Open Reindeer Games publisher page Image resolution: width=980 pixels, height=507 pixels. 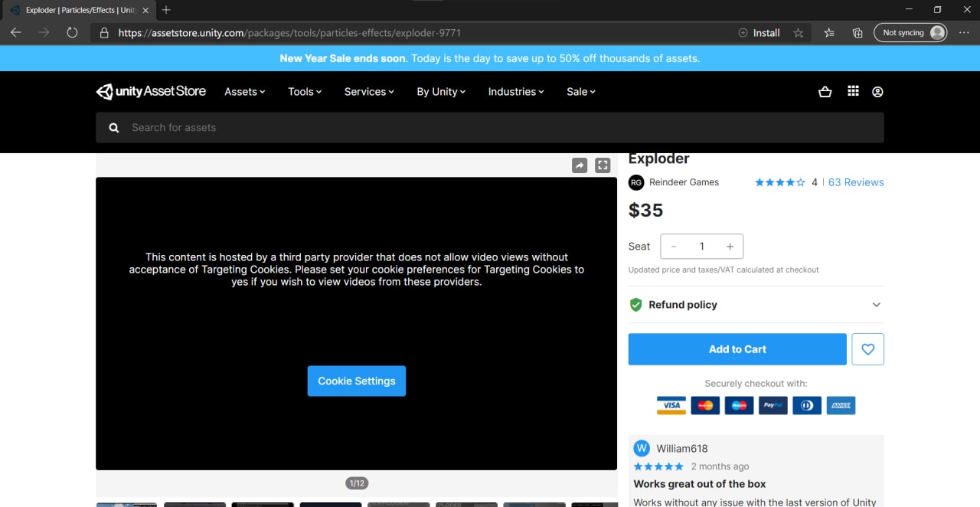(x=684, y=182)
